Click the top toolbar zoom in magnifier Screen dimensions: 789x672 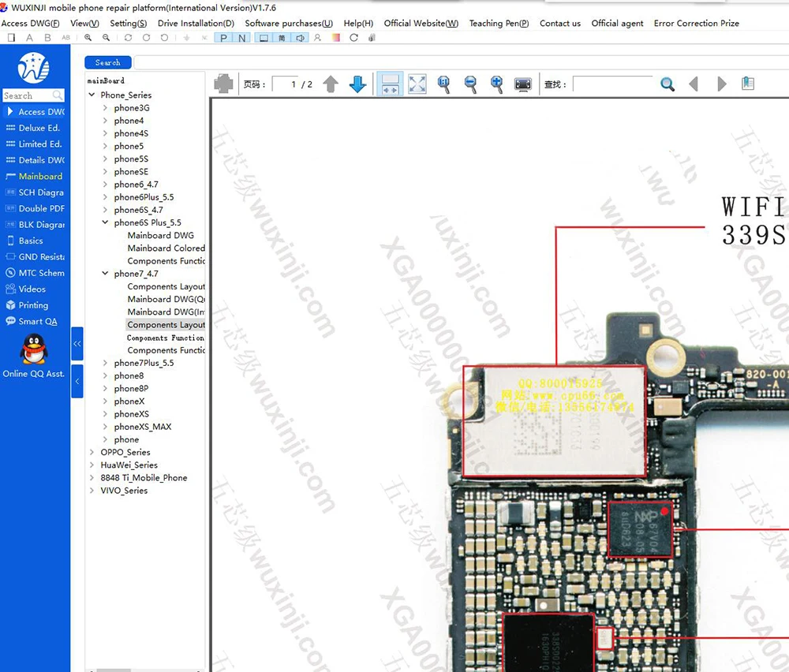88,38
